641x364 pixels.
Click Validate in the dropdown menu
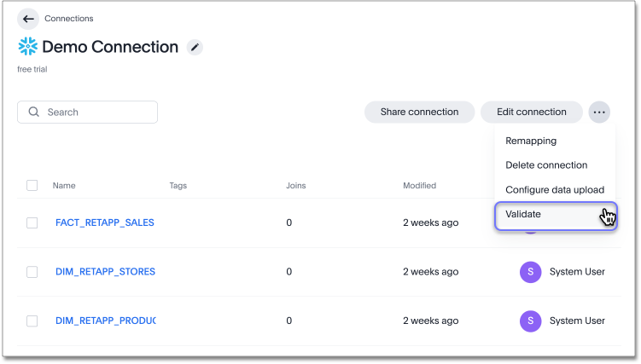[x=523, y=215]
